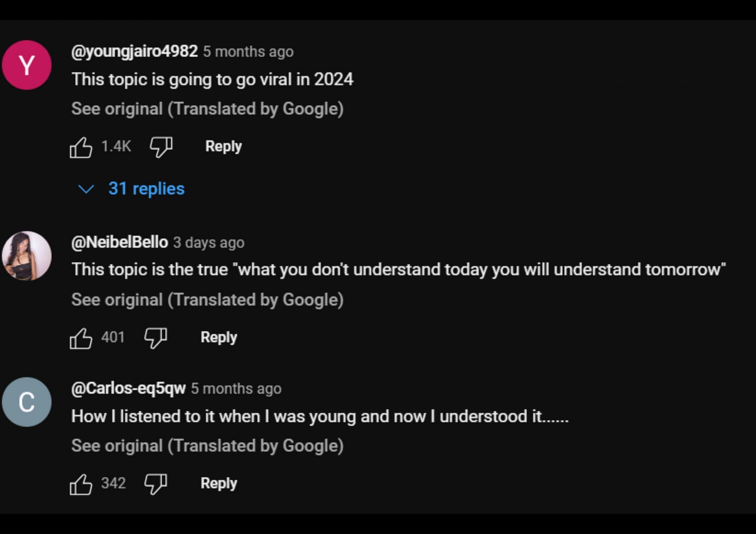Dislike the comment by @youngjairo4982
This screenshot has height=534, width=756.
click(161, 147)
